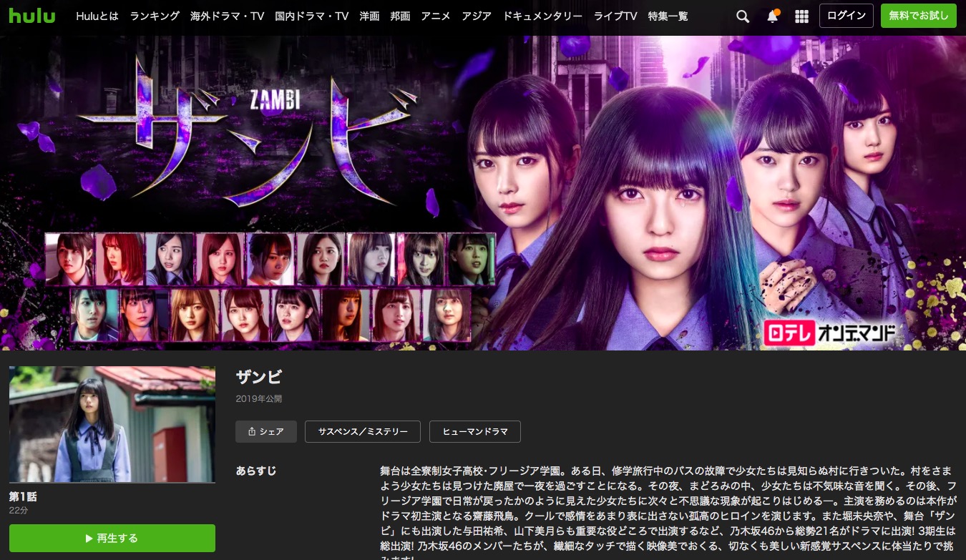This screenshot has height=560, width=966.
Task: Open the 特集一覧 menu item
Action: [x=668, y=16]
